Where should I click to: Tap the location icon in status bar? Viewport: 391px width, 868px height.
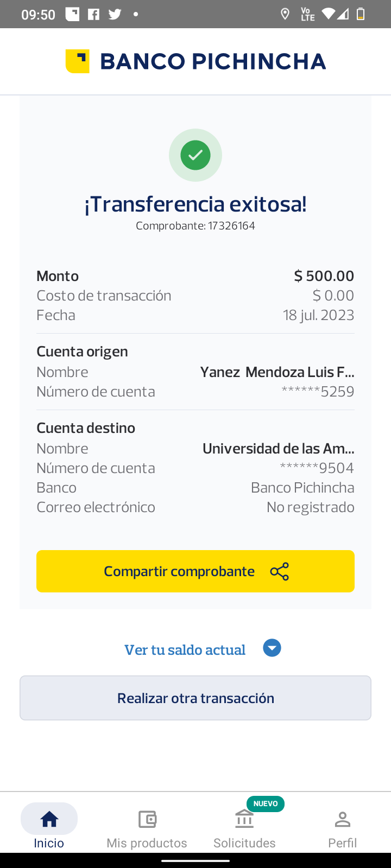coord(285,14)
